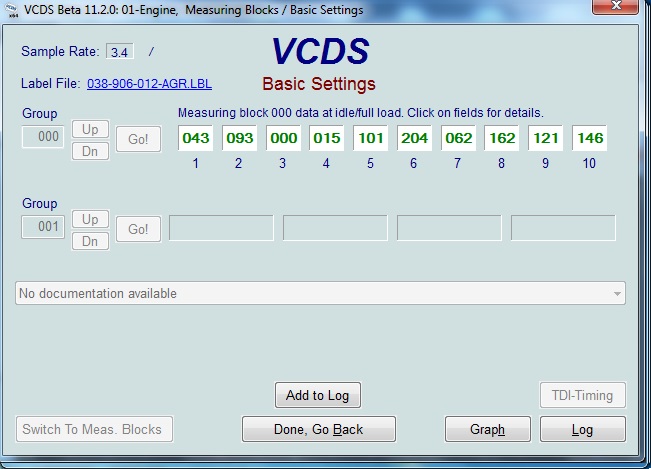Click measuring field 7 showing 062
Image resolution: width=651 pixels, height=469 pixels.
458,138
